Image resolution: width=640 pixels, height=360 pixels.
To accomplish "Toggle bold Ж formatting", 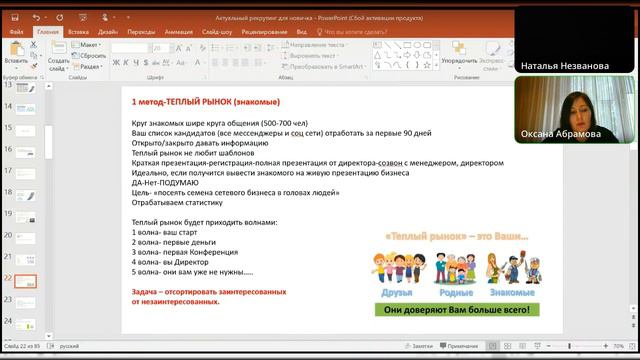I will (x=116, y=62).
